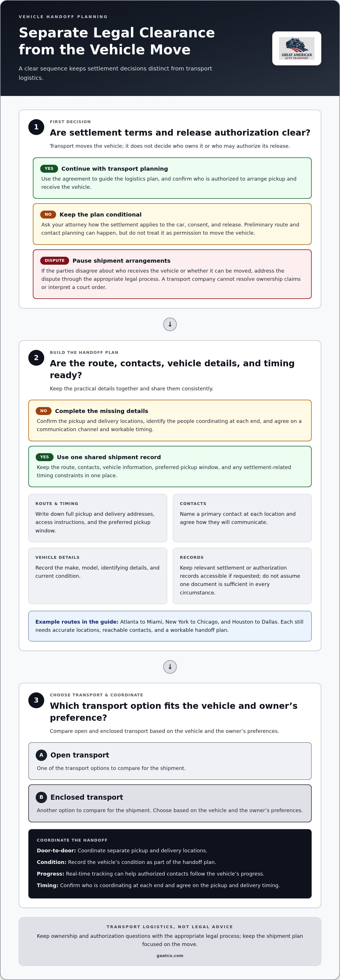This screenshot has height=980, width=340.
Task: Select the Vehicle Details card
Action: [97, 575]
